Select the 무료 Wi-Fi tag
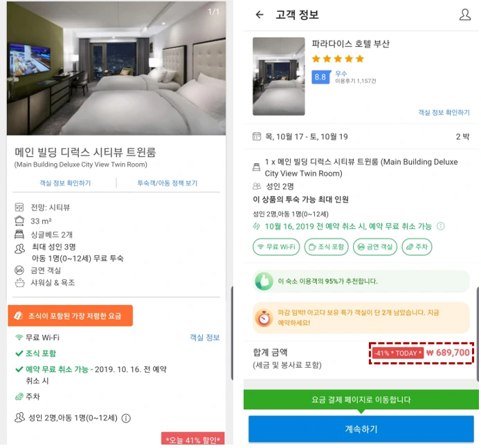This screenshot has width=481, height=448. [x=276, y=247]
